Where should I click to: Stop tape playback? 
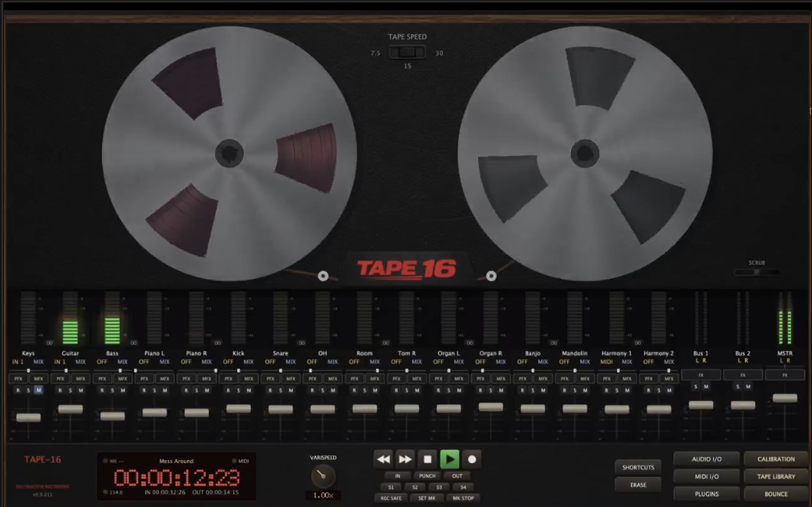tap(427, 459)
